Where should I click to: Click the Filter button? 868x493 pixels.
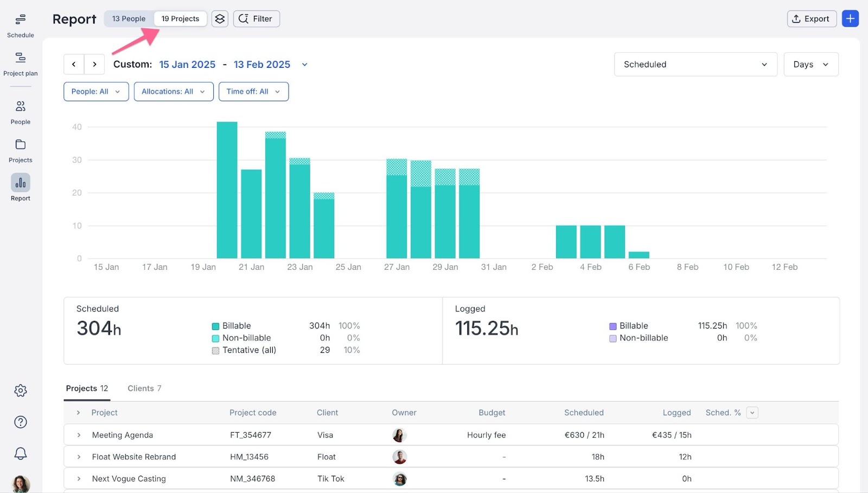(256, 19)
